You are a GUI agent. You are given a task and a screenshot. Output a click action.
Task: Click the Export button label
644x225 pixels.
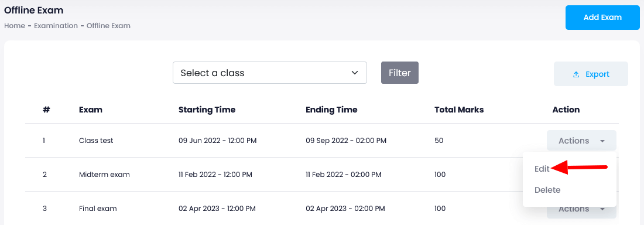[597, 74]
